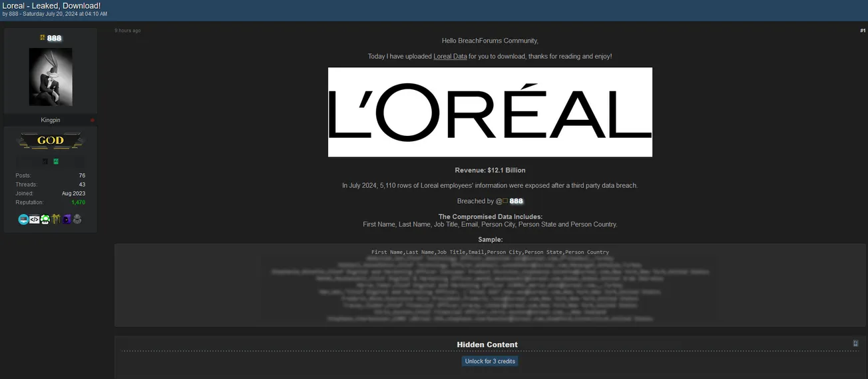Click 'Hello BreachForums Community,' greeting
Image resolution: width=868 pixels, height=379 pixels.
tap(490, 41)
